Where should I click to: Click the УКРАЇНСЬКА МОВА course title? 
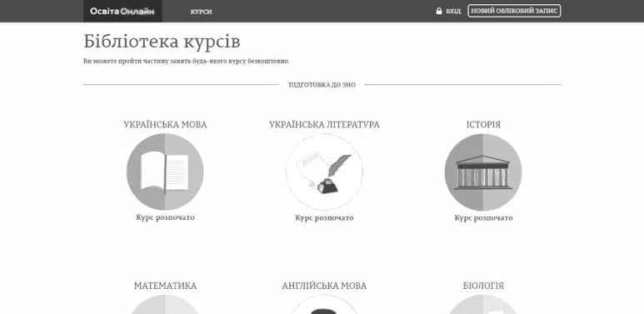tap(165, 125)
